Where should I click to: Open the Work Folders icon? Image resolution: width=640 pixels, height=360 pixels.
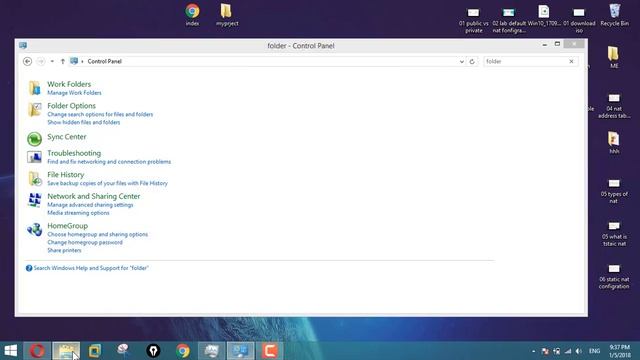pos(34,88)
